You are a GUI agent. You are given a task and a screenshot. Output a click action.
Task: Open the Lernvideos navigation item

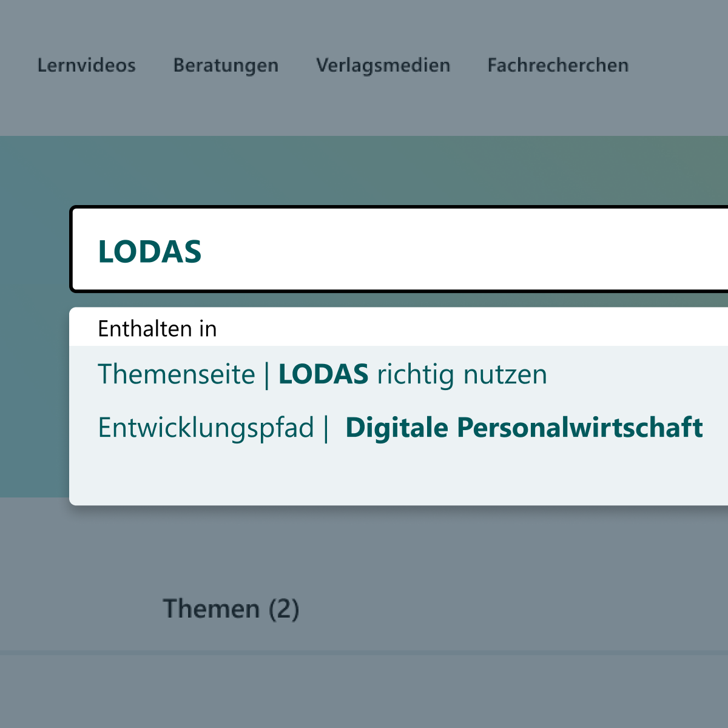(x=86, y=65)
